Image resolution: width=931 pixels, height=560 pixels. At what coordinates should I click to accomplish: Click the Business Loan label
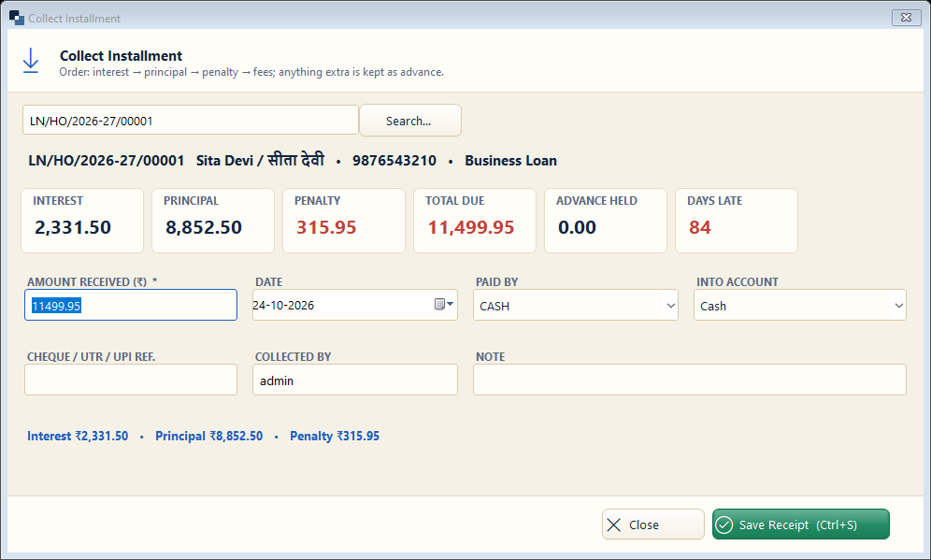[510, 161]
